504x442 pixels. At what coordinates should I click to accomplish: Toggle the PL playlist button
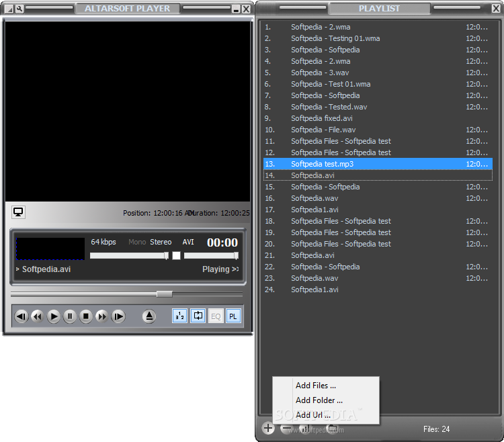click(233, 316)
